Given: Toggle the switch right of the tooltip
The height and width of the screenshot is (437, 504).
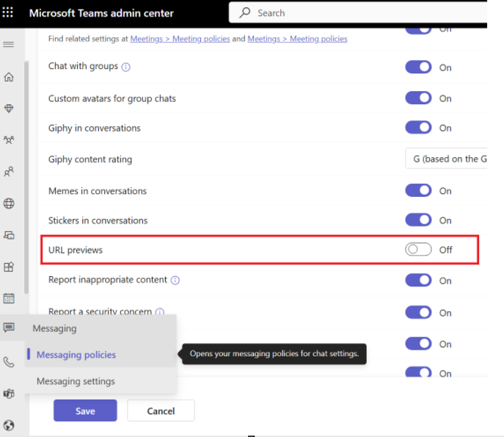Looking at the screenshot, I should tap(418, 344).
